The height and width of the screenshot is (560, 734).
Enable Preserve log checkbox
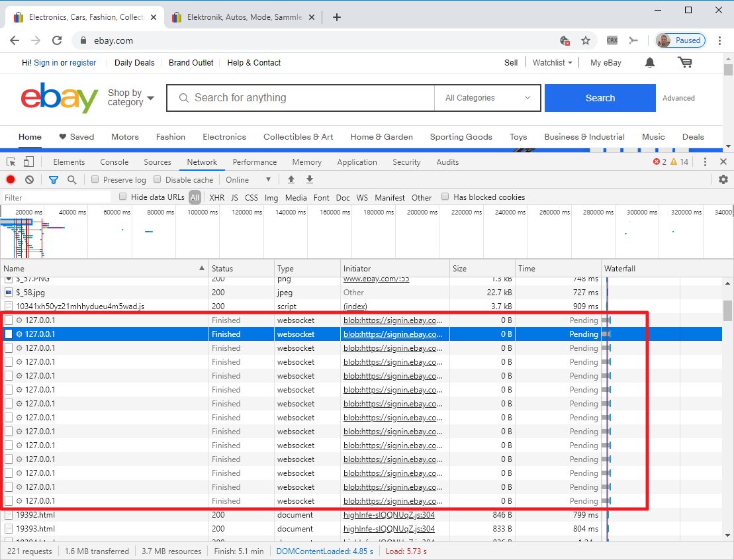(x=95, y=179)
